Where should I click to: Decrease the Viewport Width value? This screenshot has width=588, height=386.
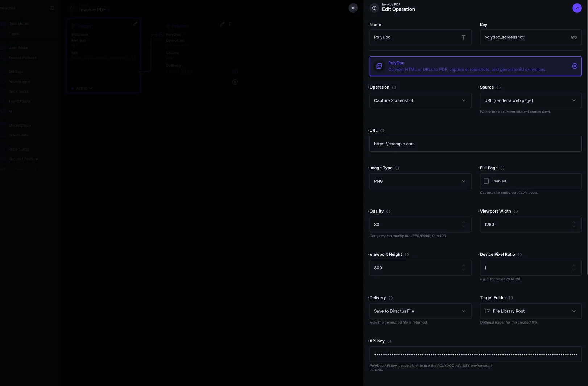573,227
